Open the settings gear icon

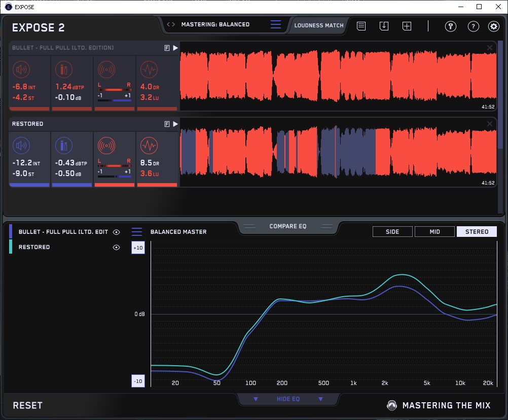point(493,26)
